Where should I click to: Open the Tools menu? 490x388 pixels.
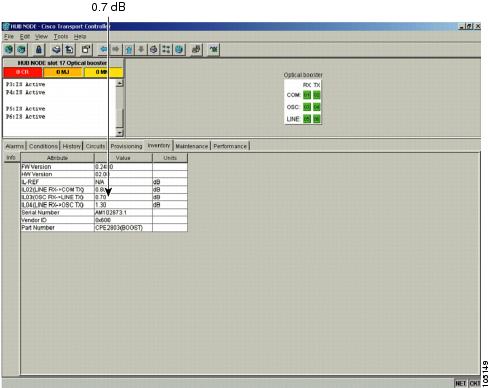pyautogui.click(x=61, y=36)
